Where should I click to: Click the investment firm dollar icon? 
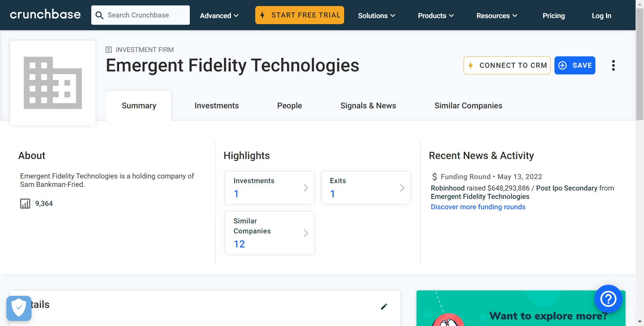pyautogui.click(x=109, y=50)
